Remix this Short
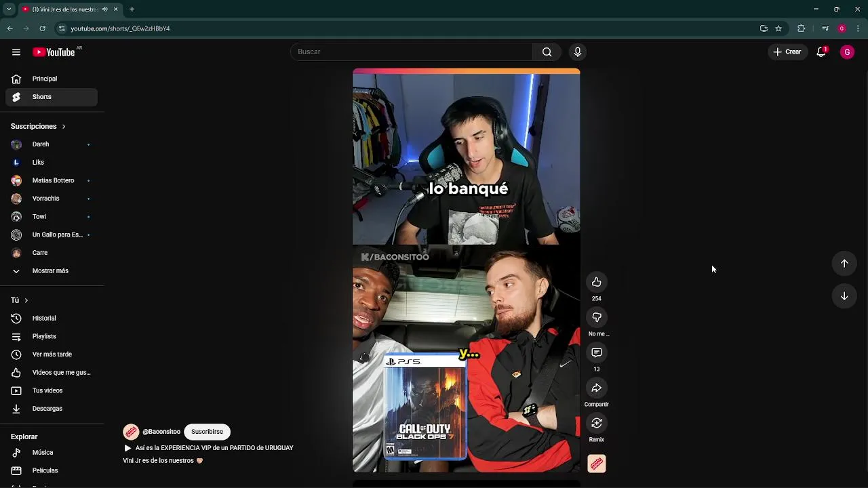Image resolution: width=868 pixels, height=488 pixels. [597, 423]
